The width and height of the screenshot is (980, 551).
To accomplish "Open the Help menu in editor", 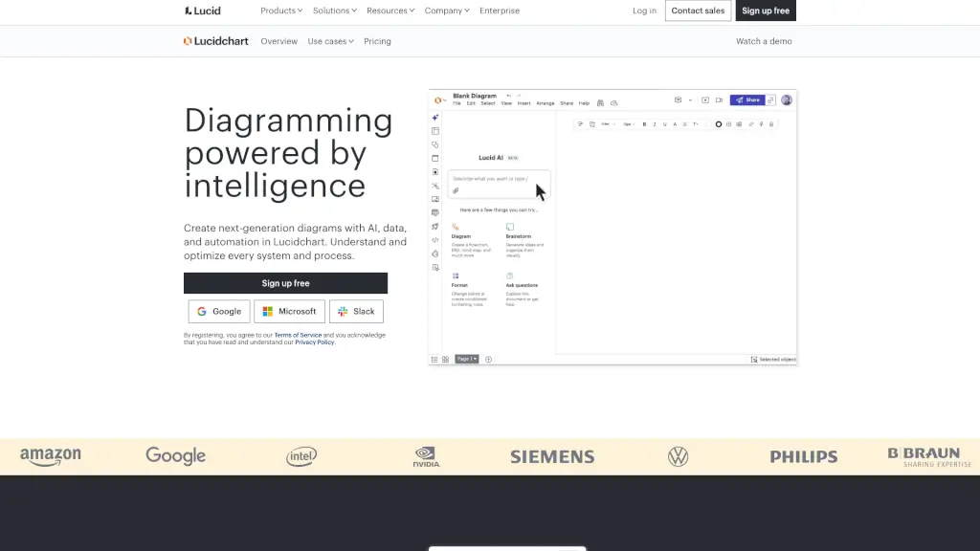I will click(584, 103).
